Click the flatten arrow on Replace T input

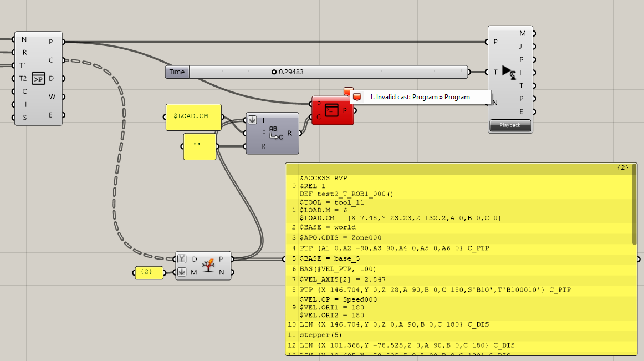pyautogui.click(x=252, y=120)
